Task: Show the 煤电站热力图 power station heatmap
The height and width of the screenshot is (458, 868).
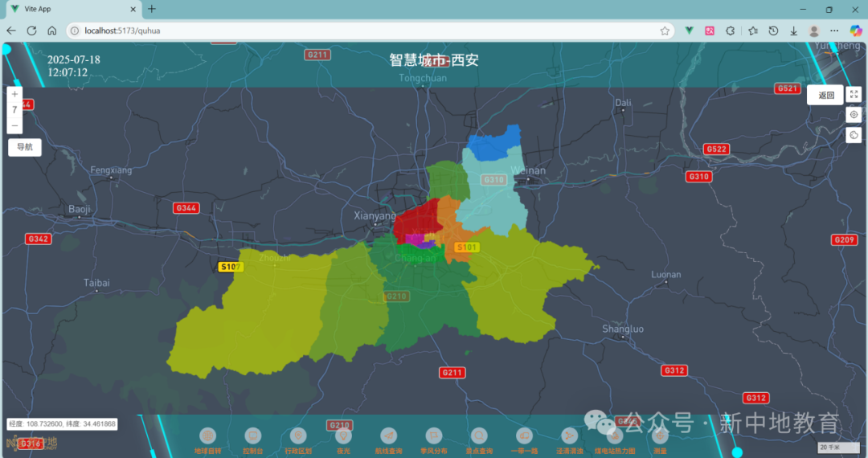Action: tap(615, 441)
